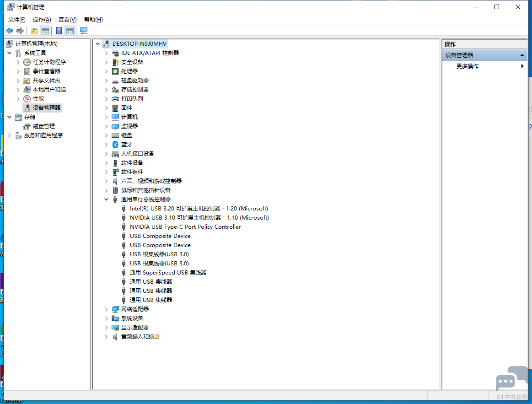Open the 查看(V) menu
This screenshot has height=404, width=532.
[x=67, y=20]
